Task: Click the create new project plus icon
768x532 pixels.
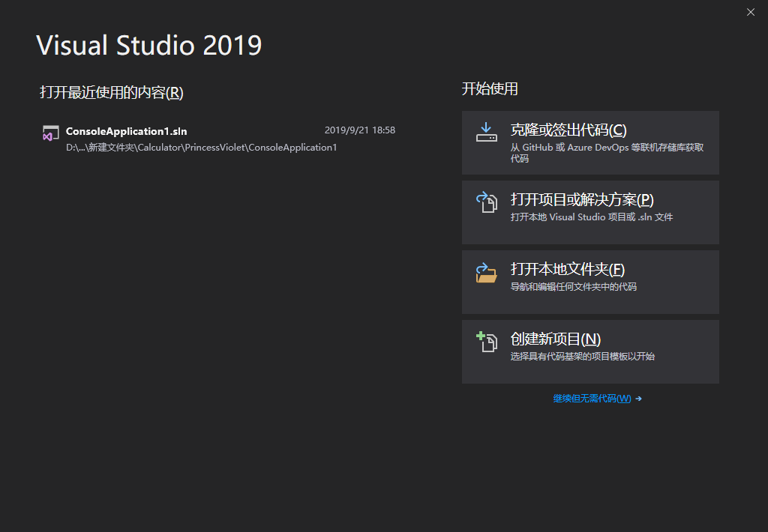Action: [486, 342]
